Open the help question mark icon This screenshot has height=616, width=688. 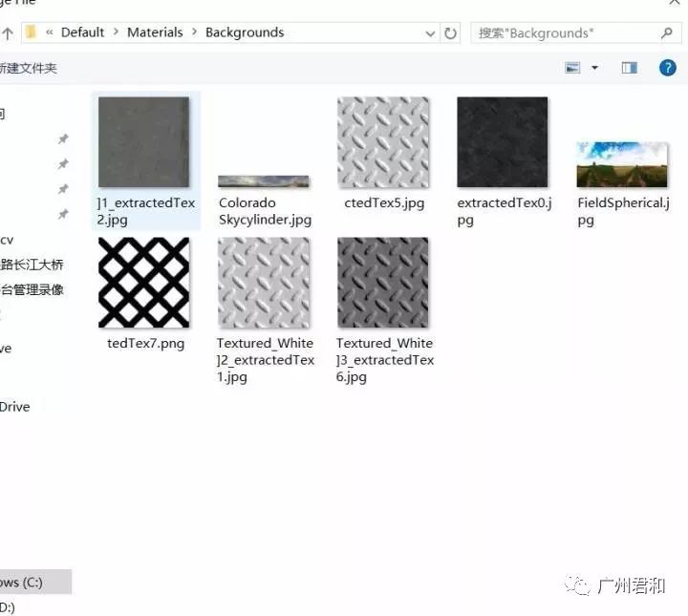(667, 68)
